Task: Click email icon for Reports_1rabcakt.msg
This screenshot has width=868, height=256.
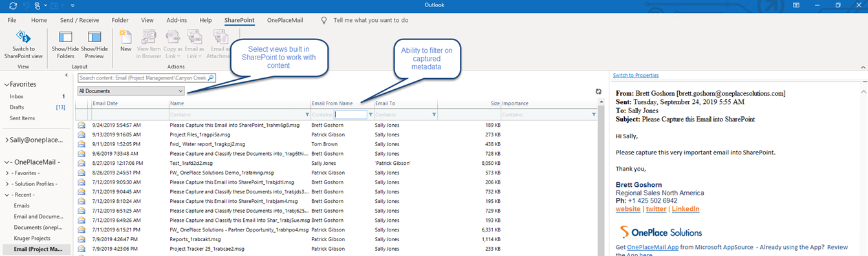Action: coord(81,239)
